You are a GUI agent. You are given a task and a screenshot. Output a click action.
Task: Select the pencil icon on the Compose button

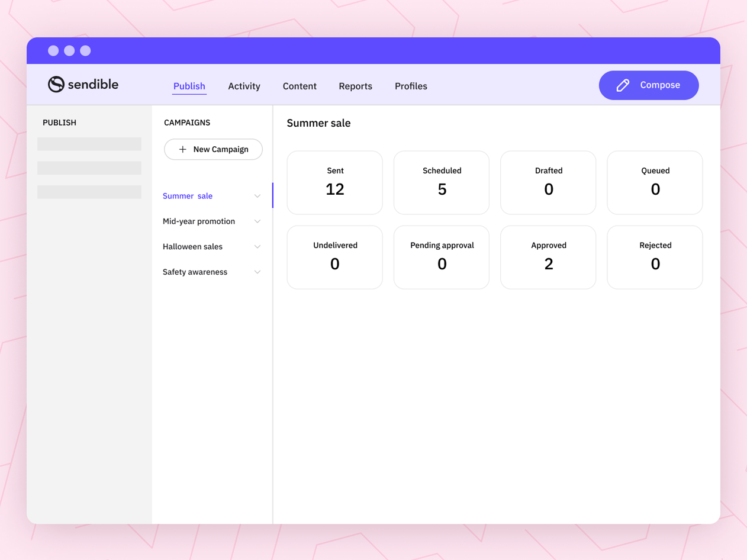(x=622, y=85)
